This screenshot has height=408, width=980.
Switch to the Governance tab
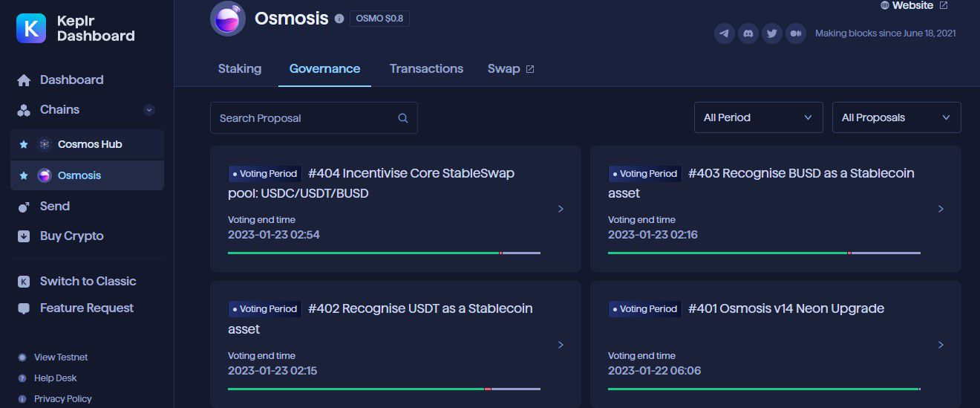click(x=324, y=68)
